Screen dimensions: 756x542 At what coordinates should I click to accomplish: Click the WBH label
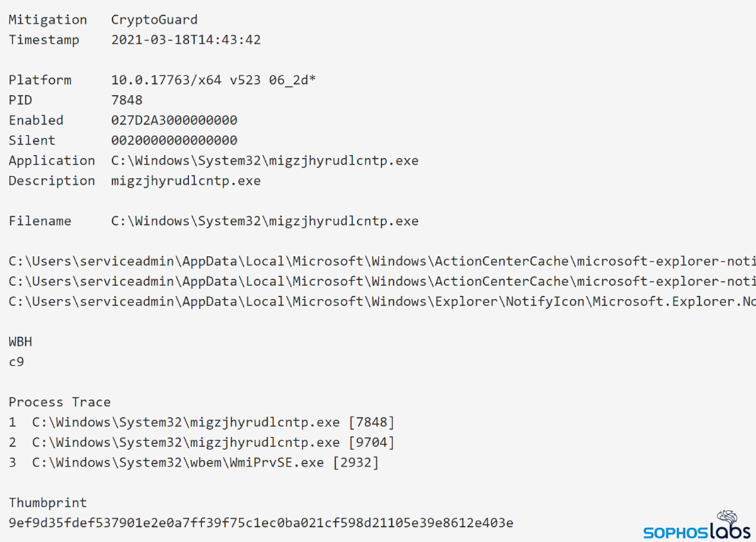tap(20, 342)
